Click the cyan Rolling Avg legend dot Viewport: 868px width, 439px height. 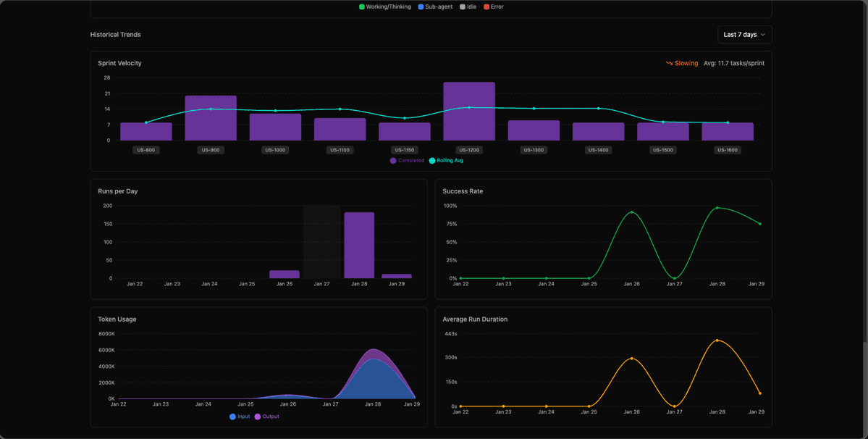[x=431, y=160]
